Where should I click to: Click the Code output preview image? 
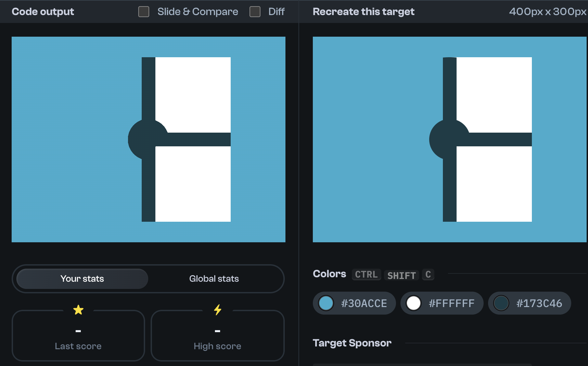(149, 139)
